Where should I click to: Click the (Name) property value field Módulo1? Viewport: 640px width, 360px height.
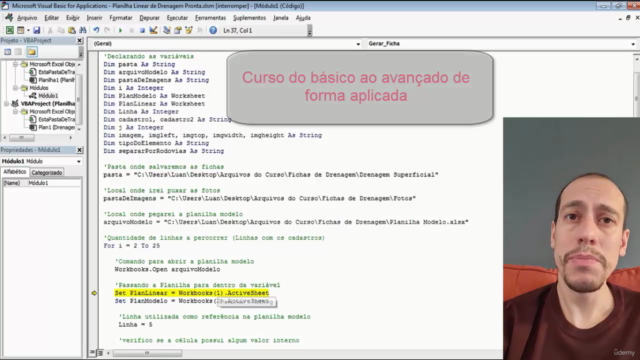(54, 183)
